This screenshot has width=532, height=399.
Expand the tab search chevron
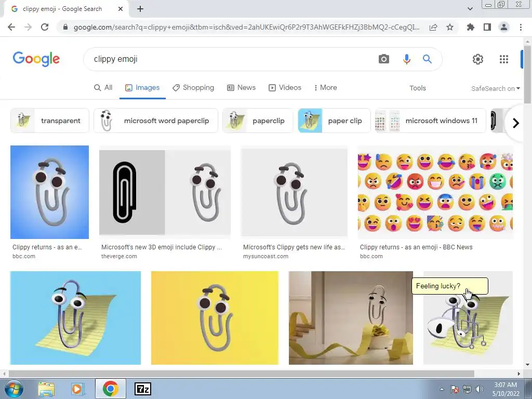[x=470, y=9]
